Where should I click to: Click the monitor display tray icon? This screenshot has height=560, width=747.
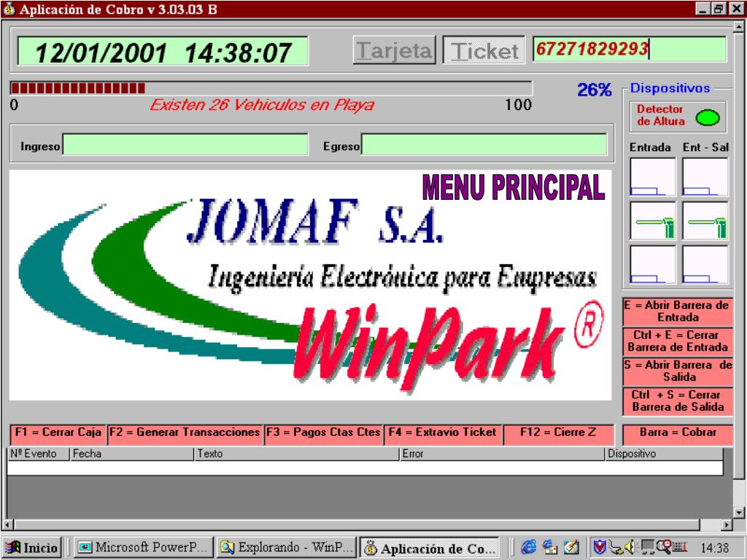[647, 548]
